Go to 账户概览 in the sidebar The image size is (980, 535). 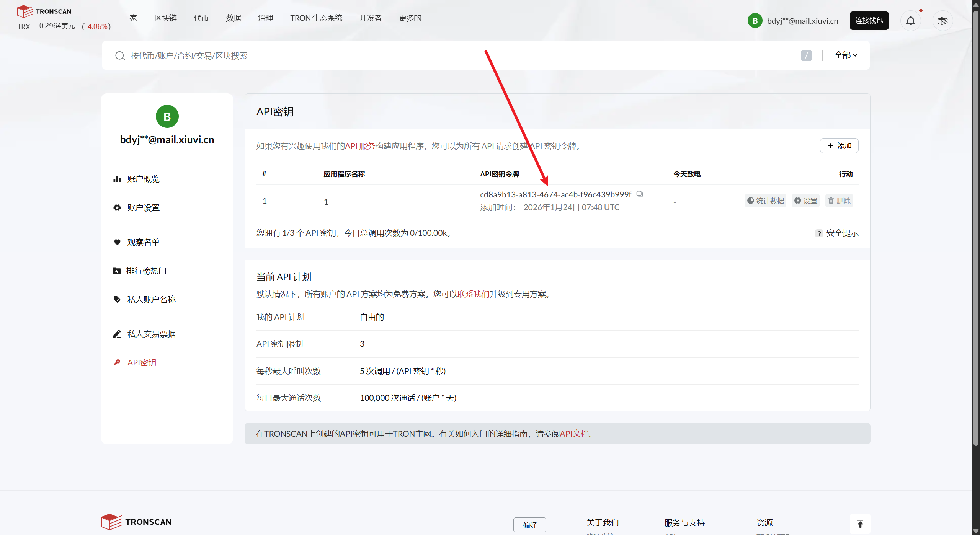pyautogui.click(x=143, y=179)
